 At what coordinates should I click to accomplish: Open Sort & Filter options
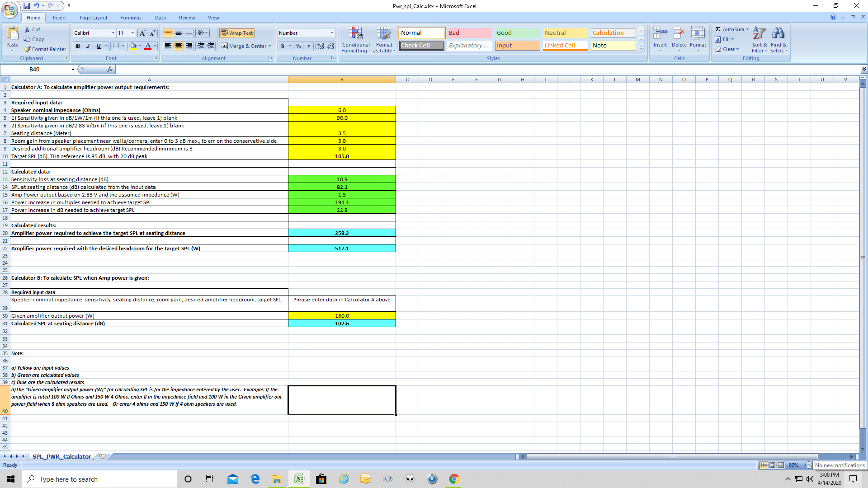[x=759, y=40]
